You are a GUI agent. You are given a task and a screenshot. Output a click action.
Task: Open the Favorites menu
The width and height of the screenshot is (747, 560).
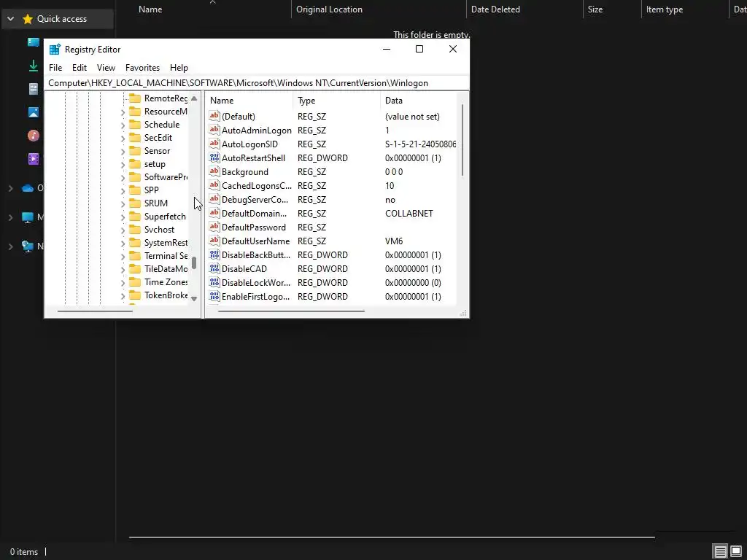click(x=142, y=68)
